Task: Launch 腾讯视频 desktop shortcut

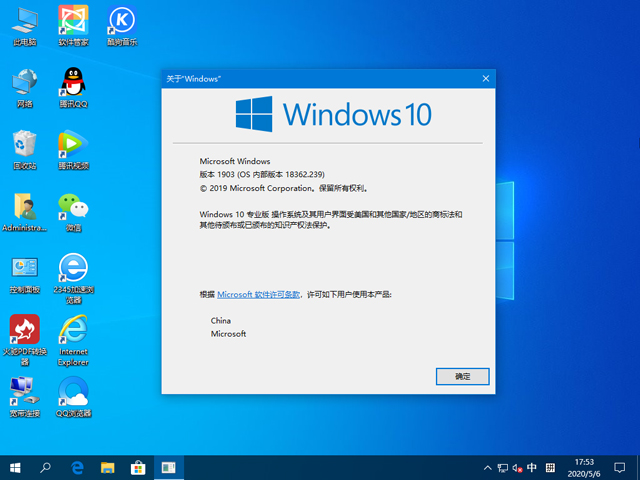Action: [x=73, y=150]
